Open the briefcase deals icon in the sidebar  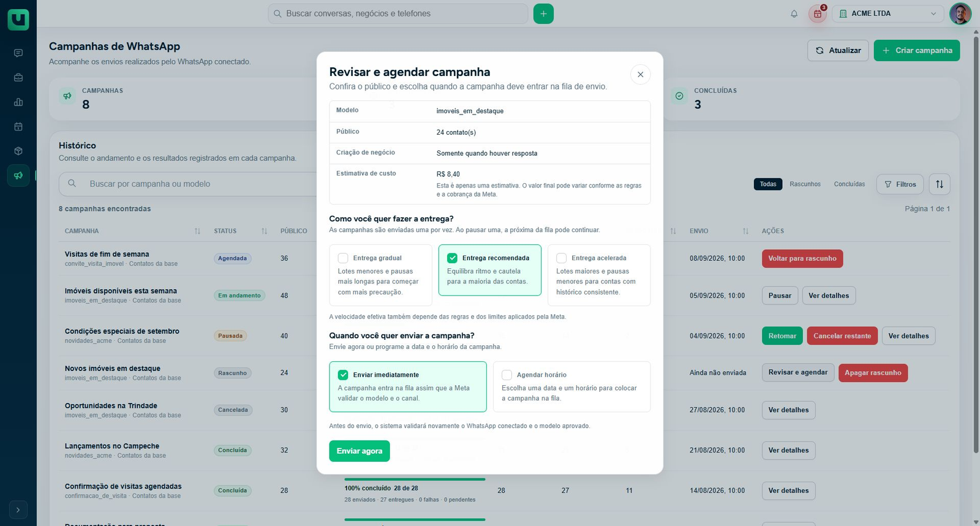tap(18, 78)
